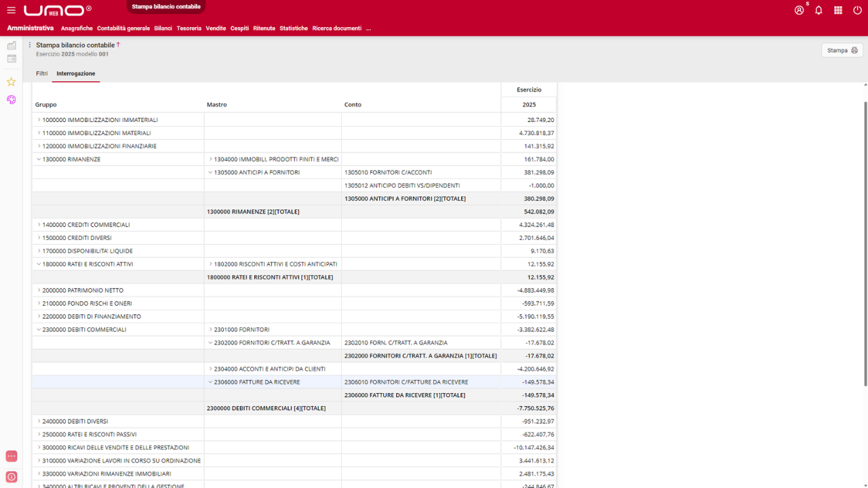Expand 2301000 Fornitori mastro row
This screenshot has height=488, width=868.
tap(211, 329)
